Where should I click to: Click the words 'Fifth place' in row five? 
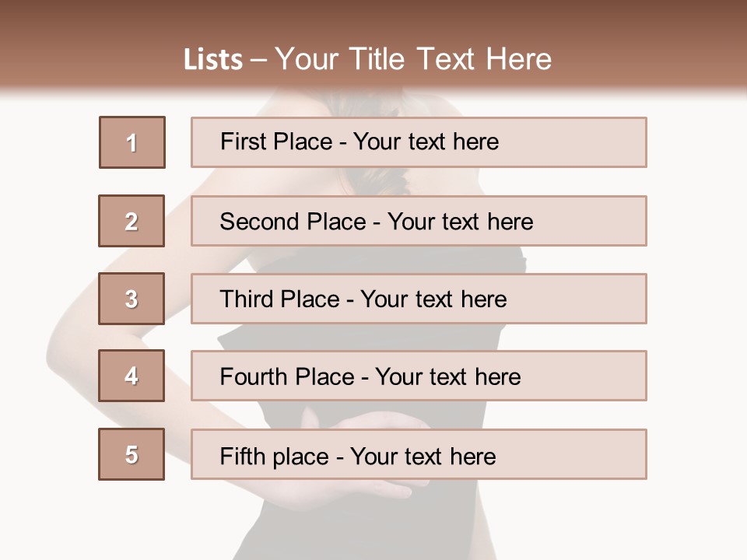tap(275, 457)
